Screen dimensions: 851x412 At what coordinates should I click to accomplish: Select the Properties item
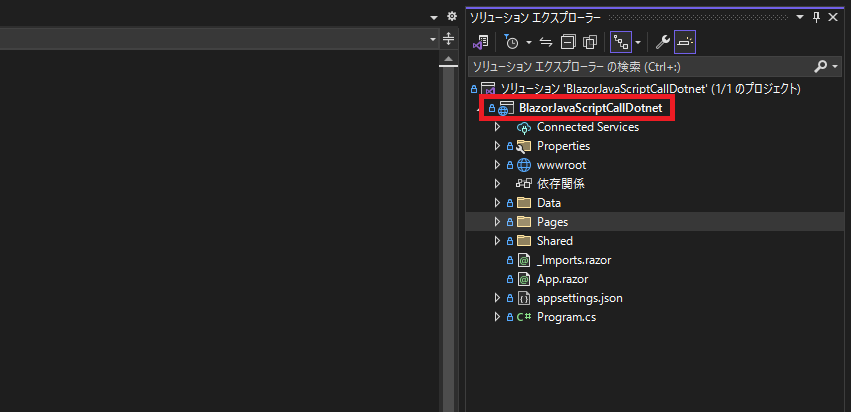[x=563, y=146]
